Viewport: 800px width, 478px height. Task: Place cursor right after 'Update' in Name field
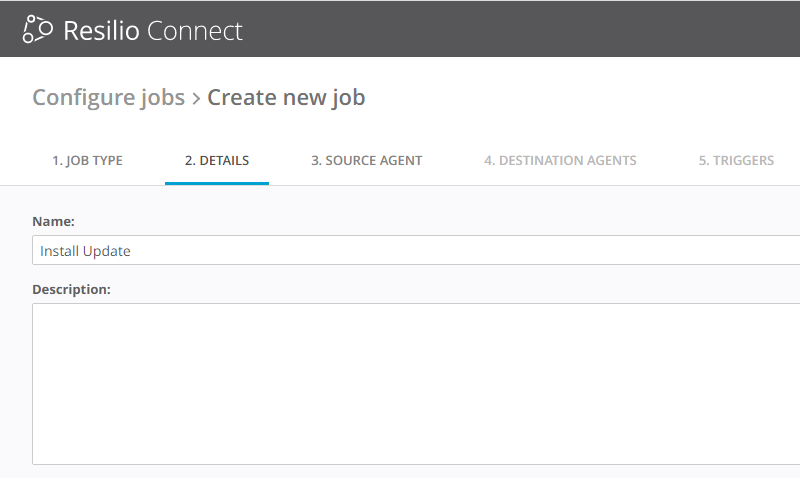pyautogui.click(x=132, y=251)
